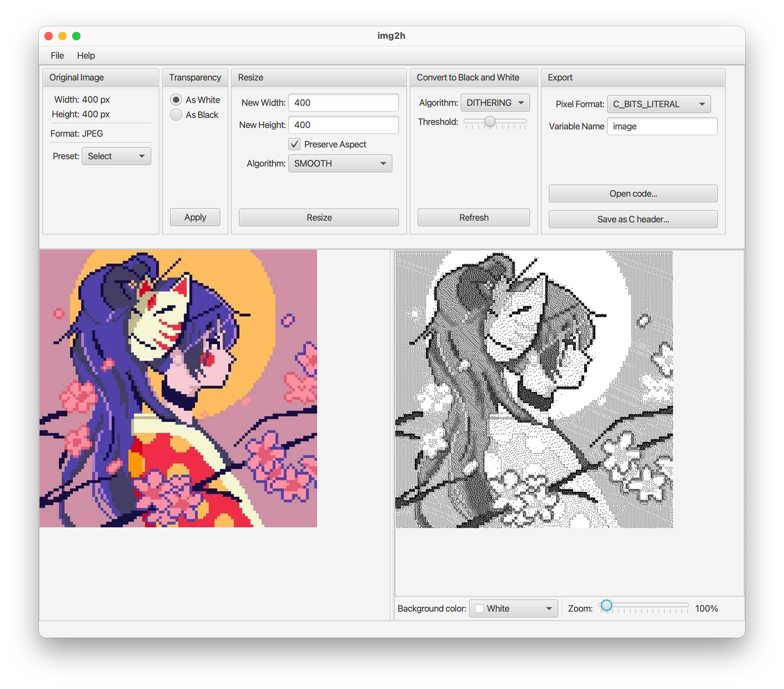This screenshot has height=689, width=784.
Task: Toggle the Preserve Aspect checkbox
Action: [x=294, y=144]
